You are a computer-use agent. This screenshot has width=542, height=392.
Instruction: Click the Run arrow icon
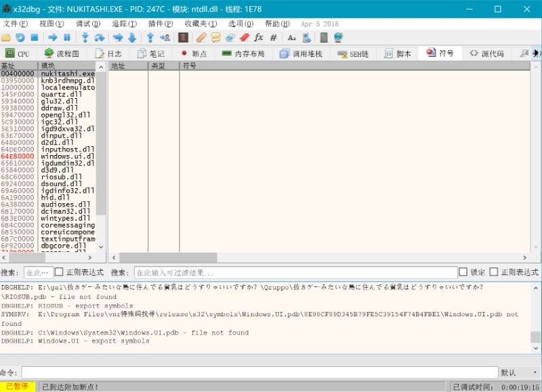click(x=52, y=38)
